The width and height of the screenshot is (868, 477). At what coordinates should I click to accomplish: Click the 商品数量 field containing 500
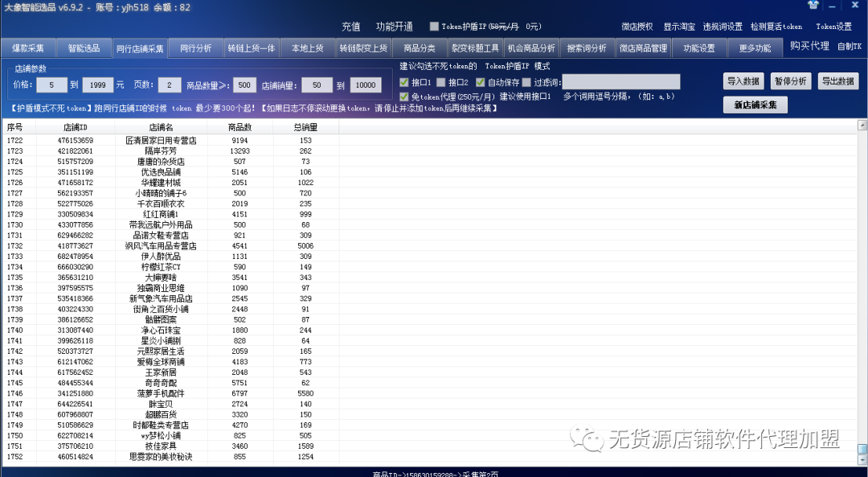(x=244, y=85)
